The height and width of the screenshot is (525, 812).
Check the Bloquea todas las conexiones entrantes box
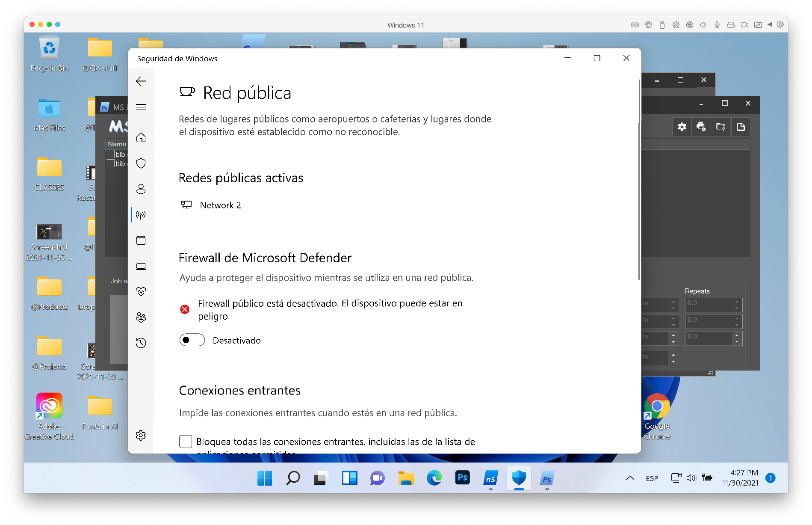click(x=186, y=442)
